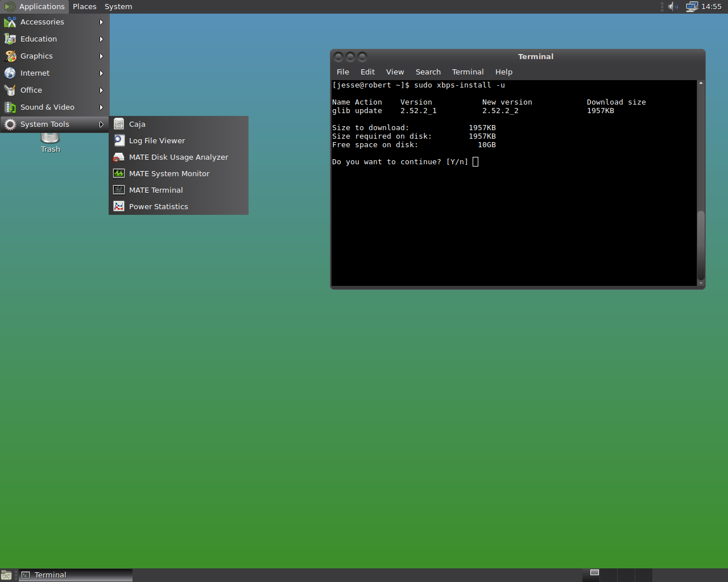Click the Trash desktop label

tap(50, 149)
